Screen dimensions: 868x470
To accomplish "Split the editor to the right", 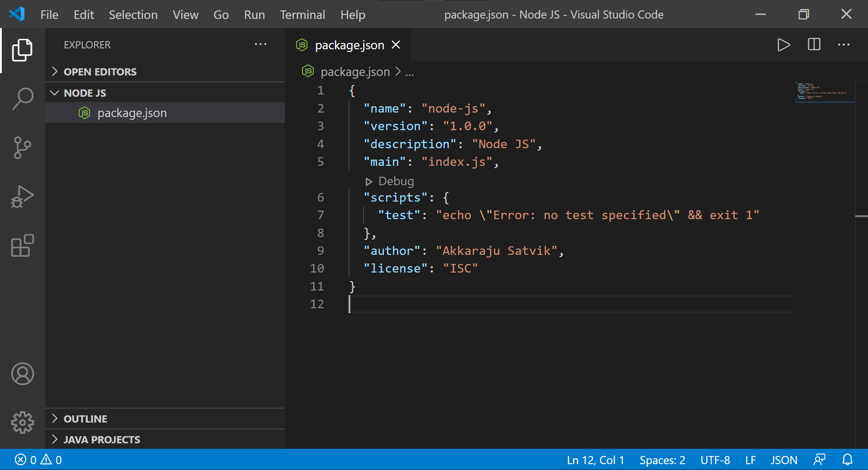I will point(814,45).
